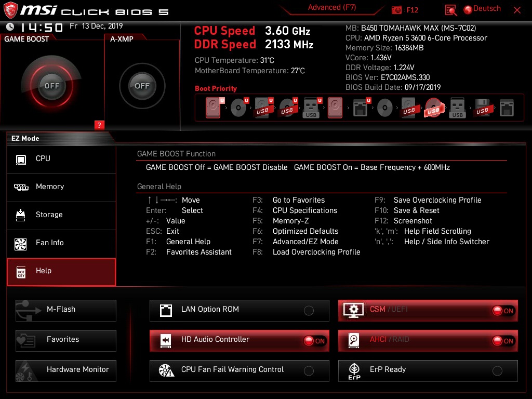Open the Memory section

61,187
